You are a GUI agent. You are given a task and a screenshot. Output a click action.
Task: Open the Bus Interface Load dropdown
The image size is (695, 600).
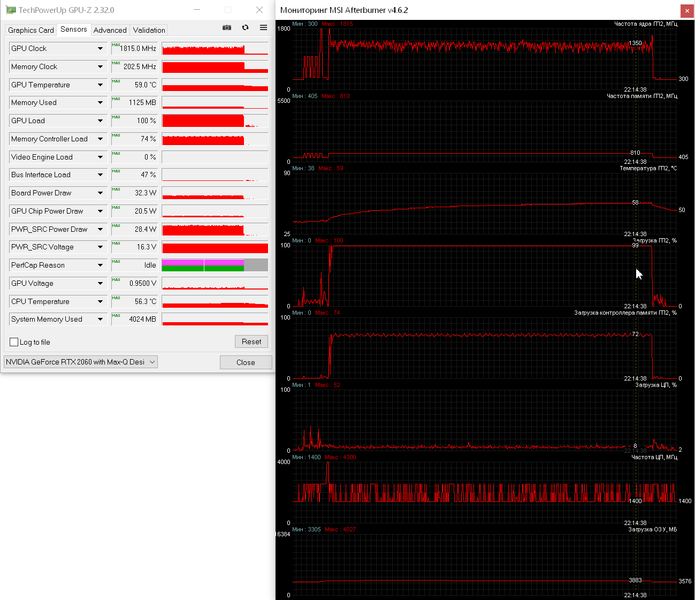[x=100, y=175]
